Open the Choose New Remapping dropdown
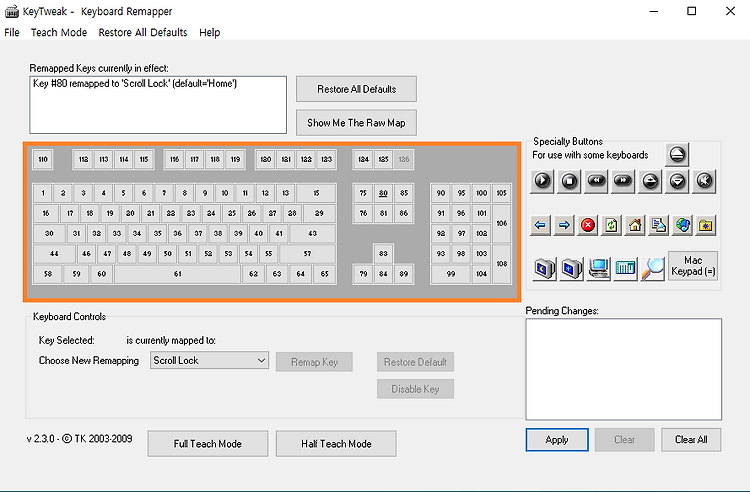Viewport: 750px width, 492px height. click(209, 361)
